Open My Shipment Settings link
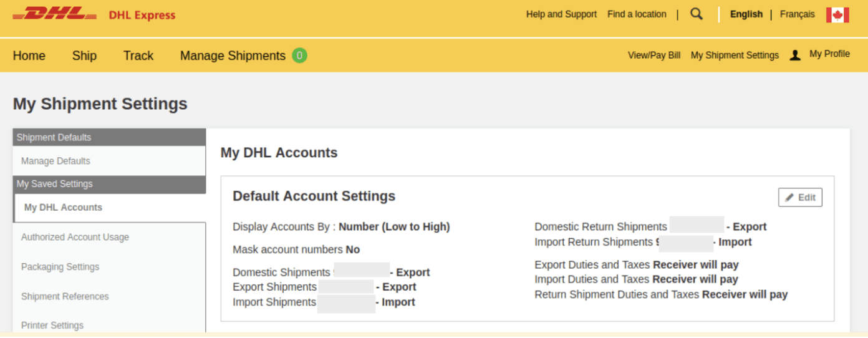 coord(735,55)
